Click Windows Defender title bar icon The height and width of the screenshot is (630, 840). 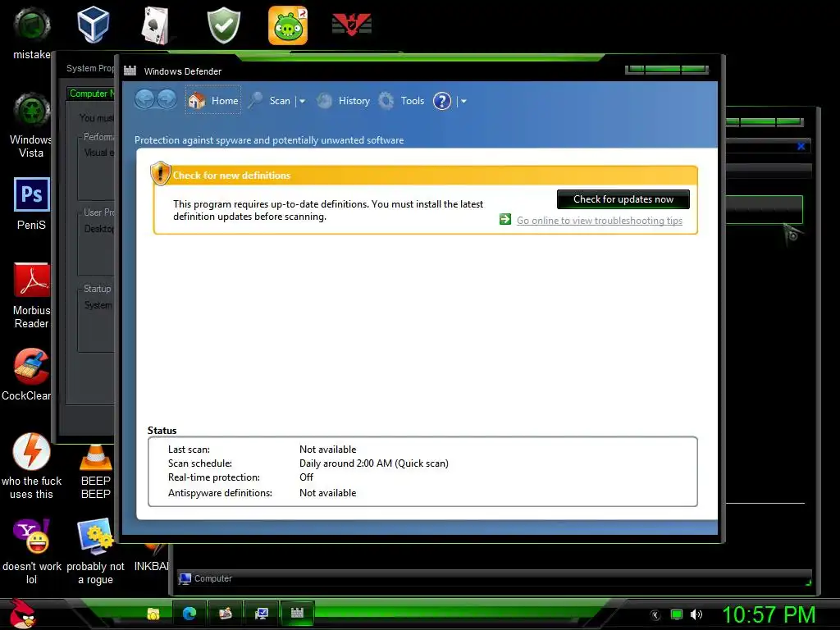point(130,71)
